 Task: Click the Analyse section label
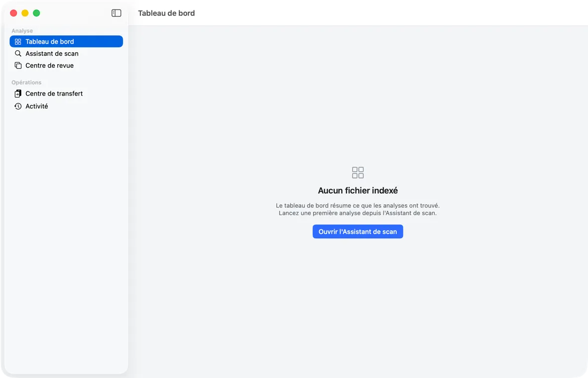22,31
